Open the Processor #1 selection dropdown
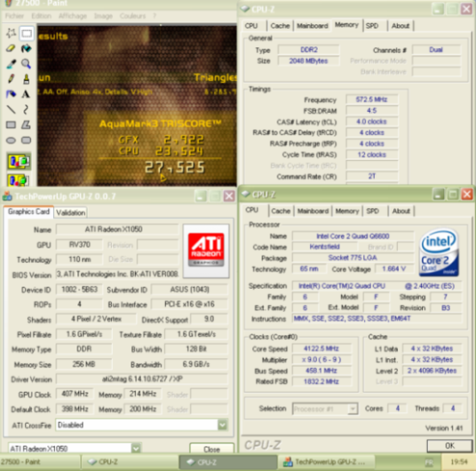Screen dimensions: 476x471 pyautogui.click(x=352, y=409)
